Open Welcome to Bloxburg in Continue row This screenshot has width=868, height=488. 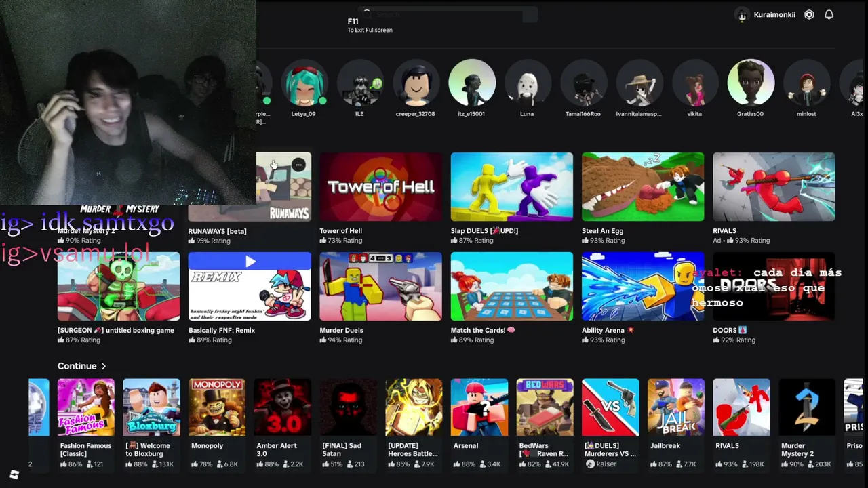(151, 407)
